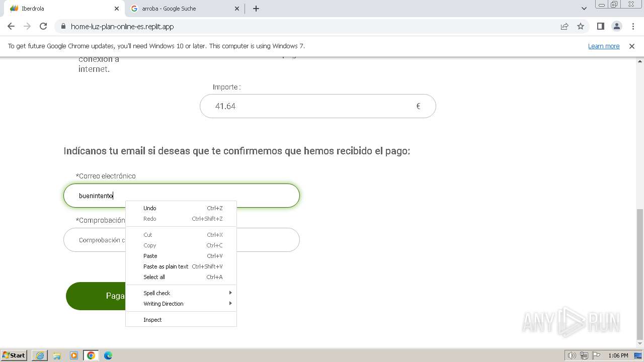Click the network tray icon
The width and height of the screenshot is (644, 362).
click(584, 355)
